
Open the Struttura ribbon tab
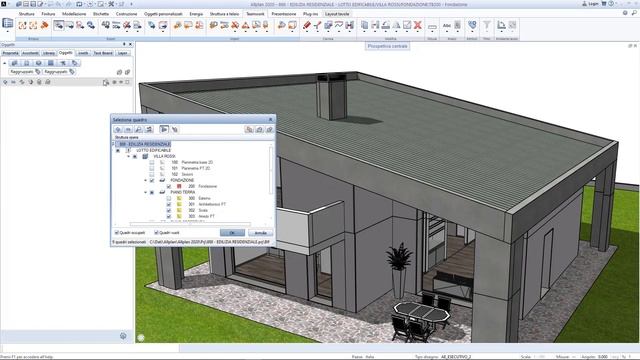27,14
